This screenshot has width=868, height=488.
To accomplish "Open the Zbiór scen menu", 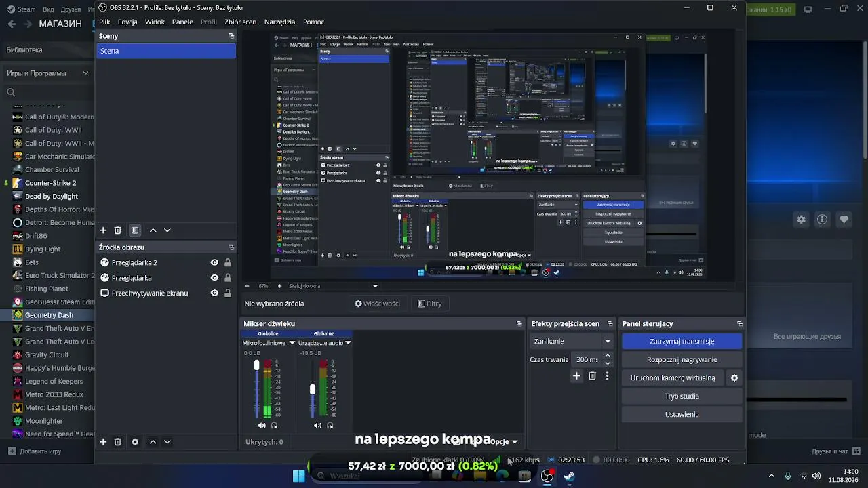I will pos(241,22).
